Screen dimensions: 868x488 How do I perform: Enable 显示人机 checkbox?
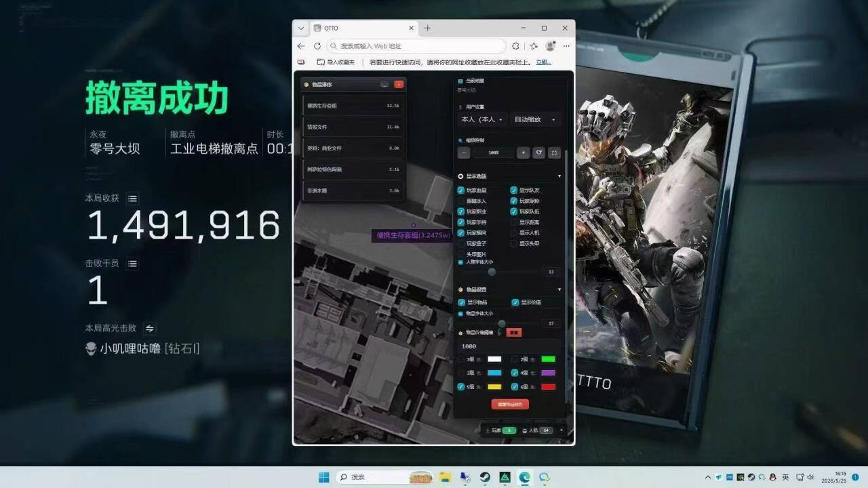(514, 232)
